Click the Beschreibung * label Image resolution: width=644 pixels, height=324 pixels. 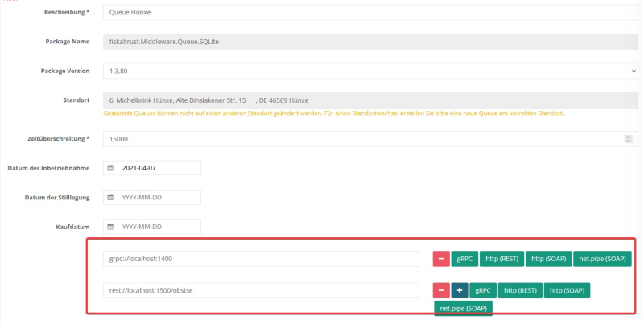(x=67, y=12)
